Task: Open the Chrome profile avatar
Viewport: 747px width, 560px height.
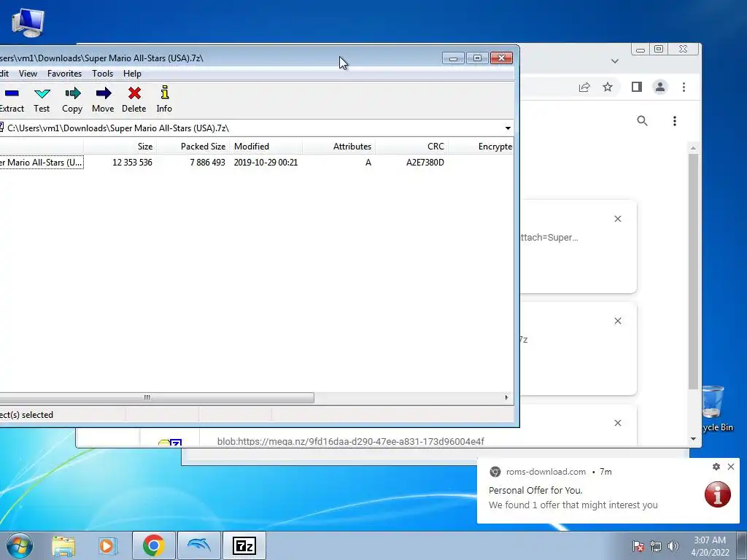Action: pos(659,87)
